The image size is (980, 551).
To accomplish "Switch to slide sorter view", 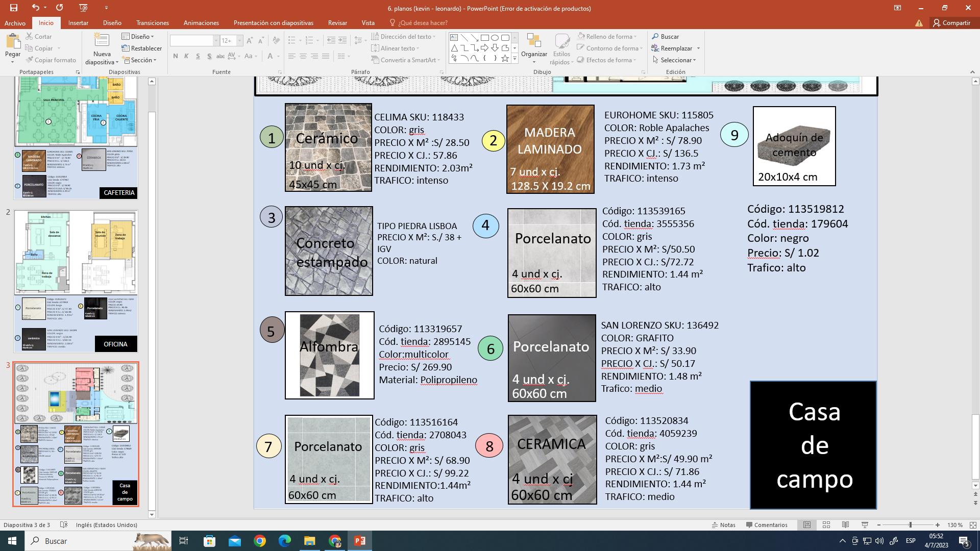I will 826,525.
